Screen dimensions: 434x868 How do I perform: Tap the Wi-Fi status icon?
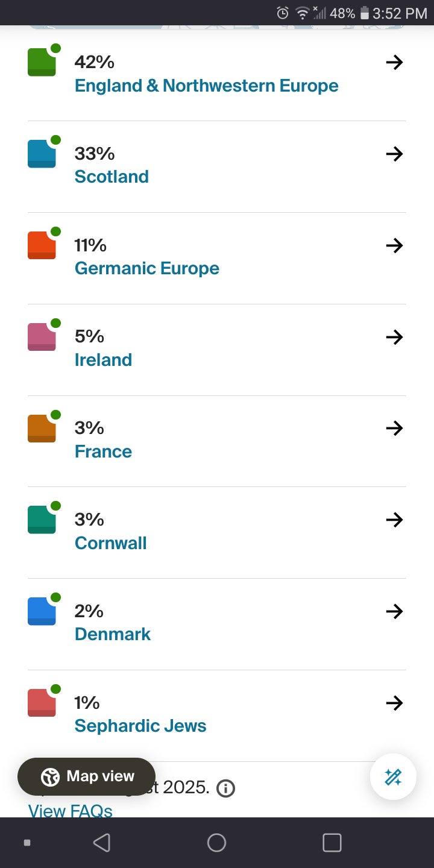(301, 13)
